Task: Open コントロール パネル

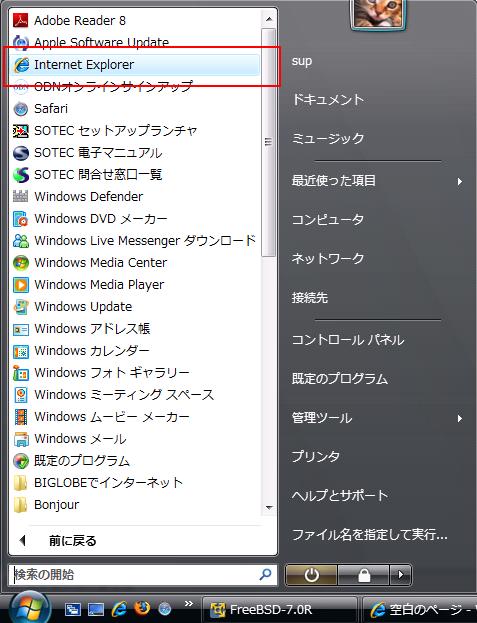Action: [x=348, y=340]
